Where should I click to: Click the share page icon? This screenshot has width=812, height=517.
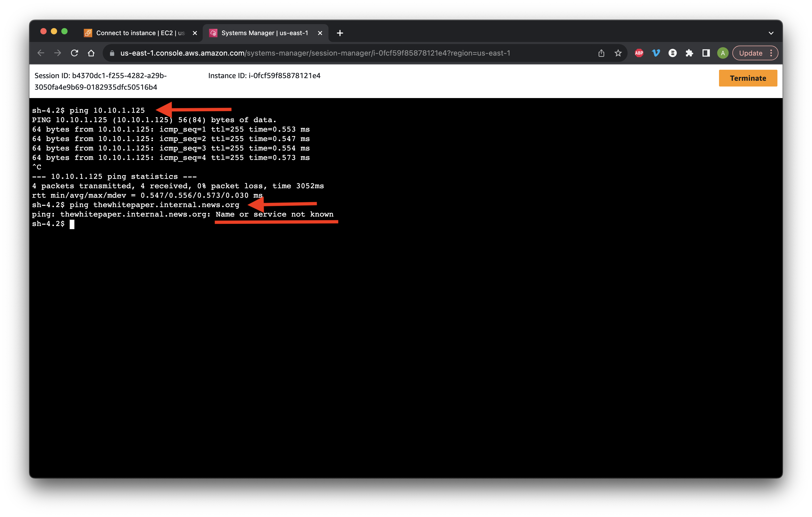click(601, 53)
